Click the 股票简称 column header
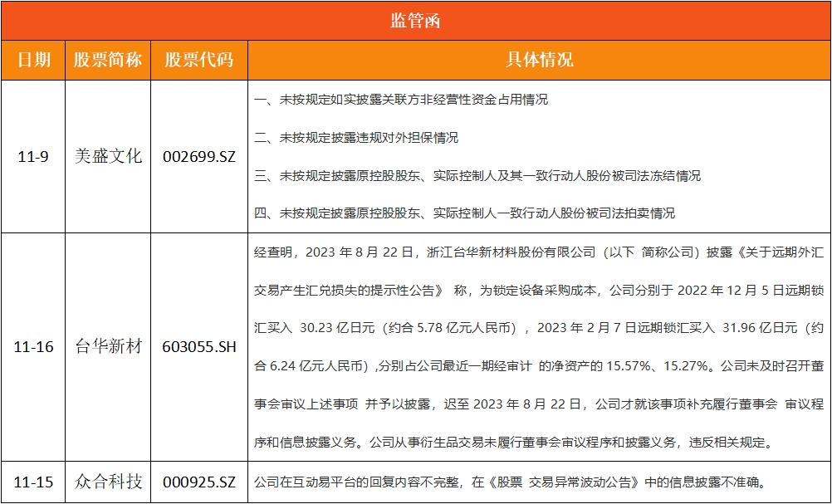The image size is (832, 504). coord(108,61)
